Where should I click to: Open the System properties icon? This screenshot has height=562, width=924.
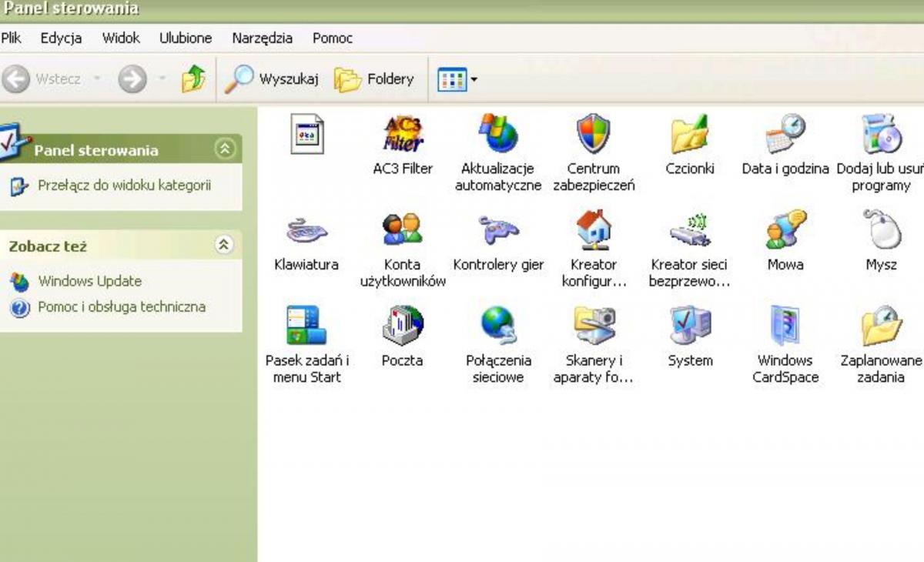tap(690, 326)
